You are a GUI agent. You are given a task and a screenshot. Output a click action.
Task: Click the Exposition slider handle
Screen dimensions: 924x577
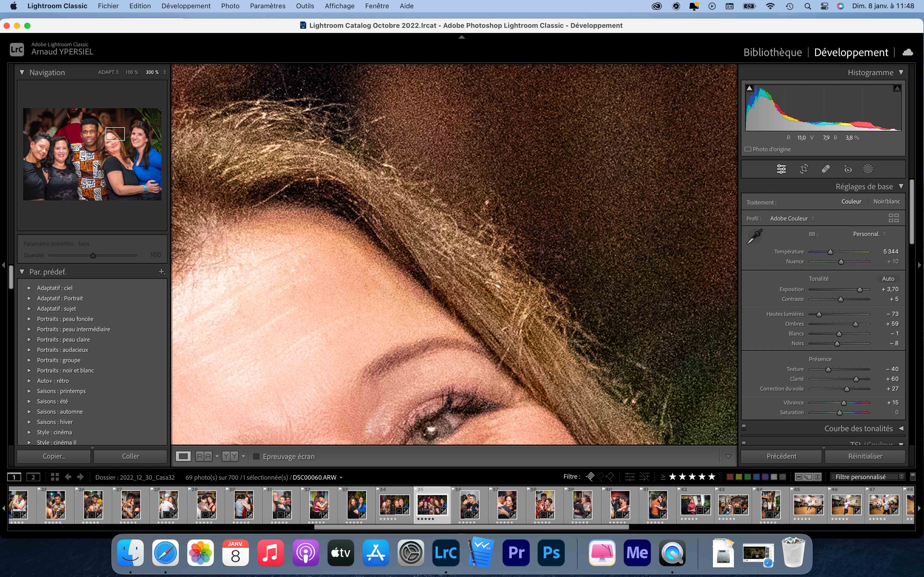coord(860,290)
